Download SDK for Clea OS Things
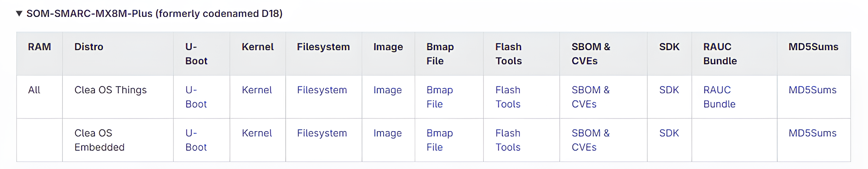The height and width of the screenshot is (169, 868). click(669, 90)
